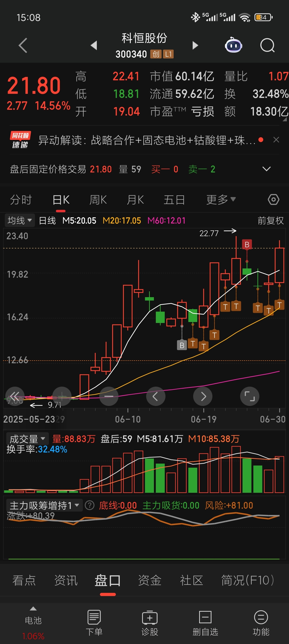Select the 月K chart tab
The width and height of the screenshot is (289, 644).
point(135,200)
